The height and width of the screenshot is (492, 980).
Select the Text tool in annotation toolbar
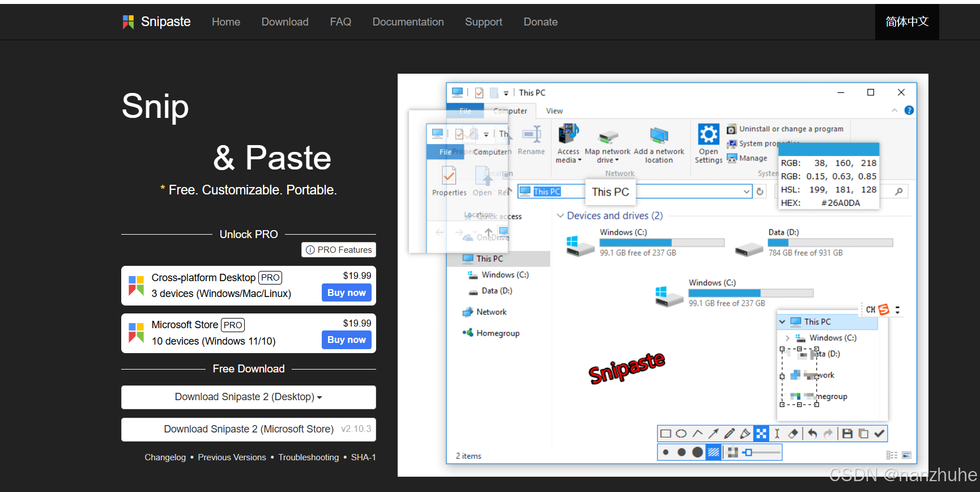777,434
